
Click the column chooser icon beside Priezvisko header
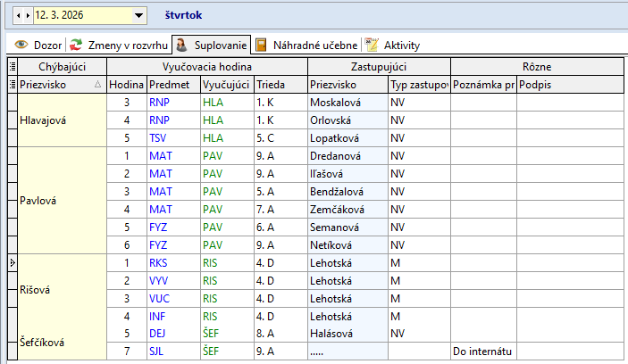[13, 85]
